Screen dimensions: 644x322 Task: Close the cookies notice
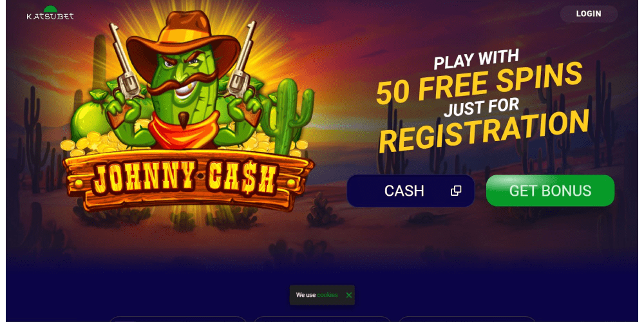348,295
